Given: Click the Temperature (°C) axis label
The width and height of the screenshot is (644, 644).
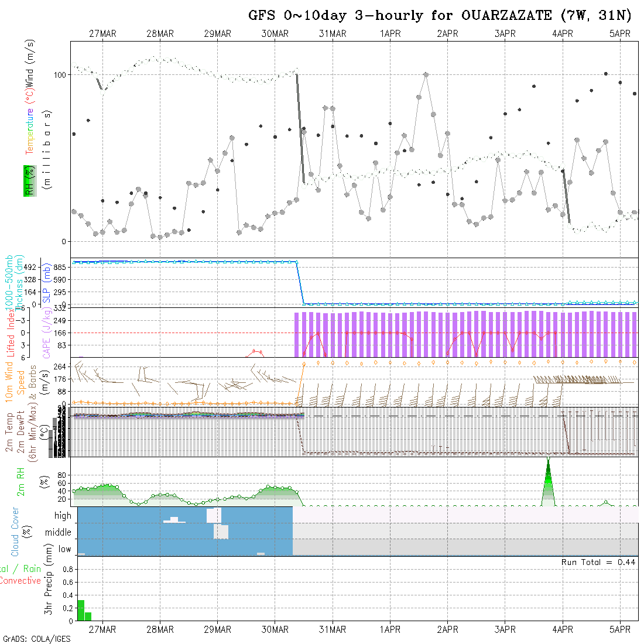Looking at the screenshot, I should click(x=30, y=122).
